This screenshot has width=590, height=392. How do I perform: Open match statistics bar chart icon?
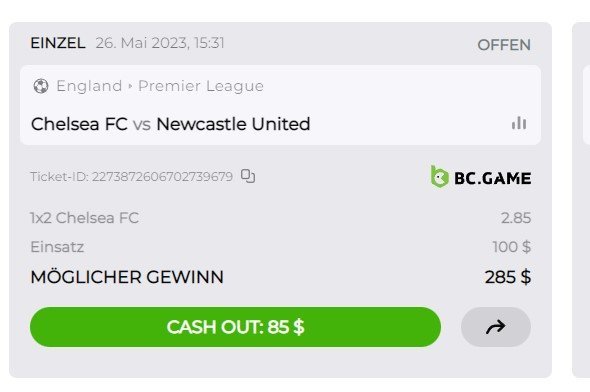(519, 123)
